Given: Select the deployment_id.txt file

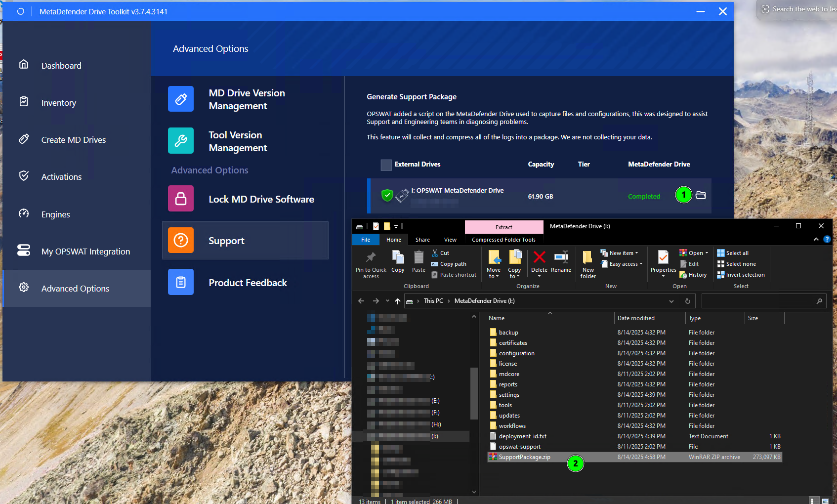Looking at the screenshot, I should click(634, 436).
